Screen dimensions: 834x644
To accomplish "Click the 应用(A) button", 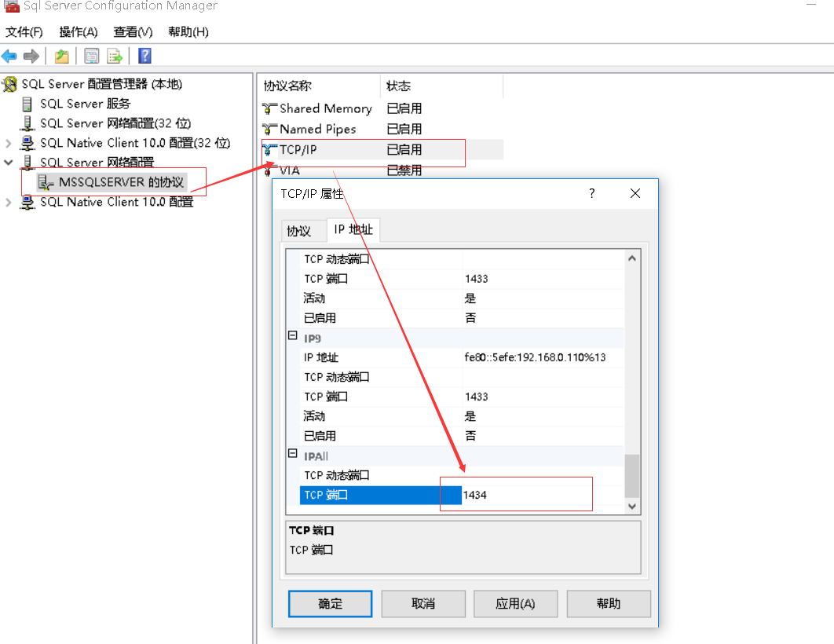I will (x=515, y=603).
